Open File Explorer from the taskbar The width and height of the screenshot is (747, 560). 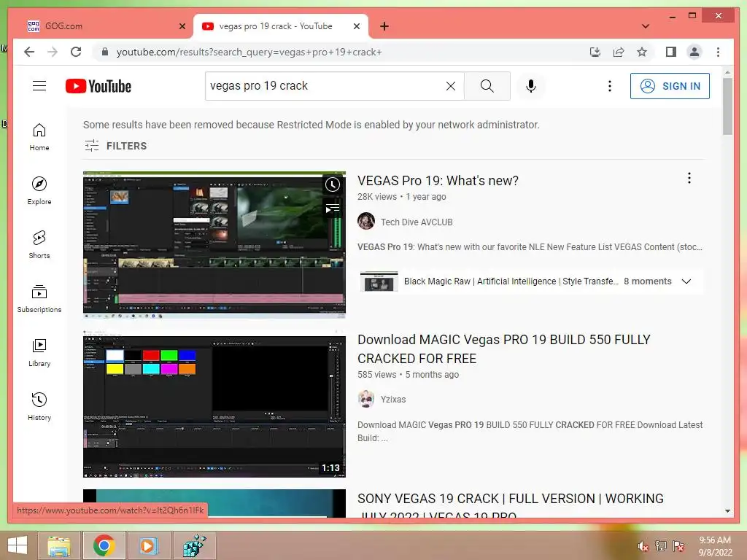(58, 545)
